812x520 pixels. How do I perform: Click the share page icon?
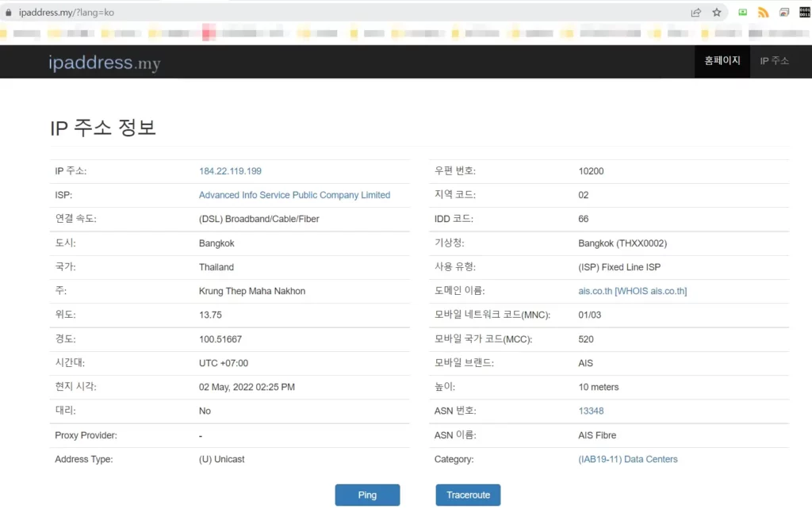696,13
